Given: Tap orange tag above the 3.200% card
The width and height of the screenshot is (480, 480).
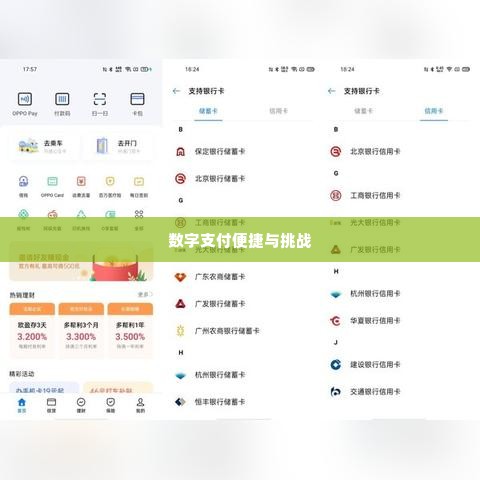Looking at the screenshot, I should point(32,309).
